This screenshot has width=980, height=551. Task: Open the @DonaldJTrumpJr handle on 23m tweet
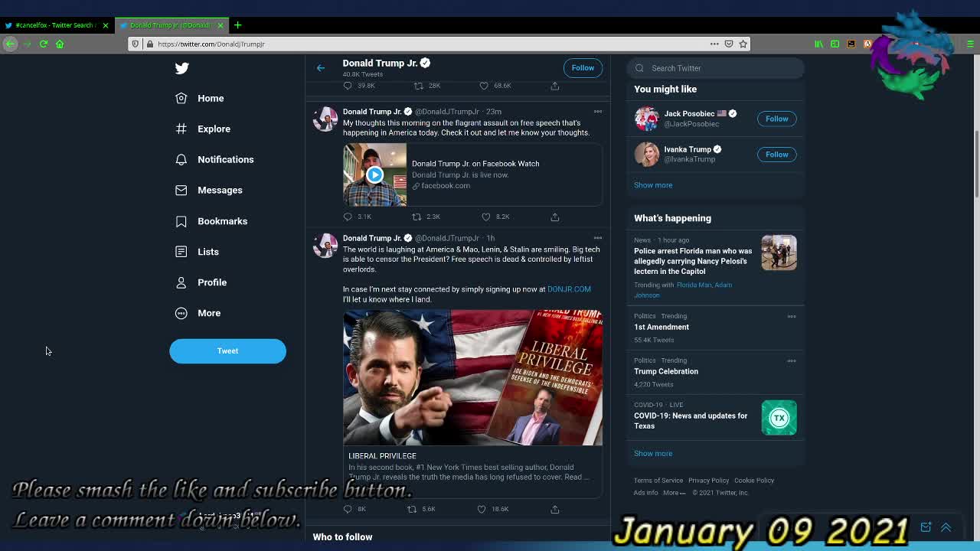click(447, 112)
